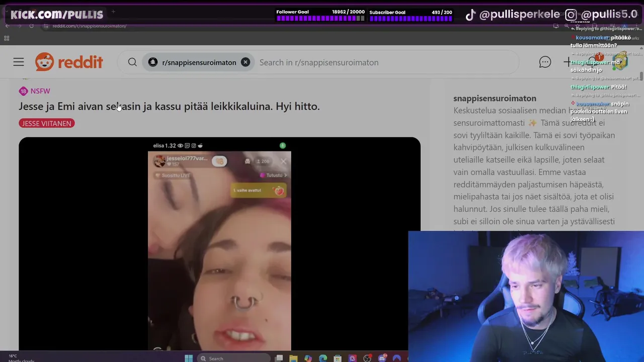Image resolution: width=644 pixels, height=362 pixels.
Task: Open a new browser tab with plus
Action: click(x=113, y=11)
